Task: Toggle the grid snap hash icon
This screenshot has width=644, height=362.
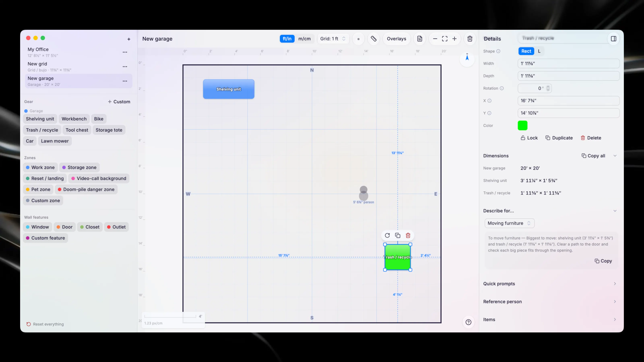Action: pos(358,39)
